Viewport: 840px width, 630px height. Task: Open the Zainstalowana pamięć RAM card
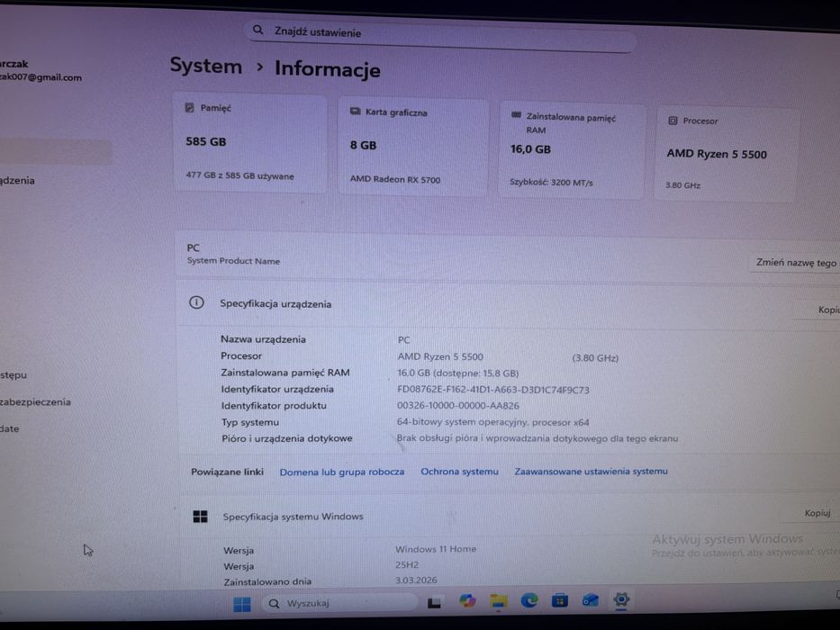[571, 151]
